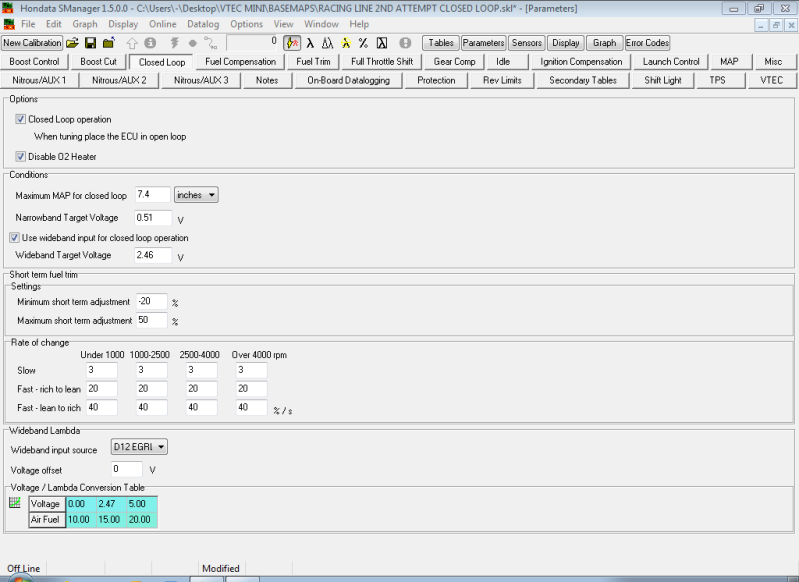Viewport: 799px width, 582px height.
Task: Click the double lambda toolbar icon
Action: [328, 43]
